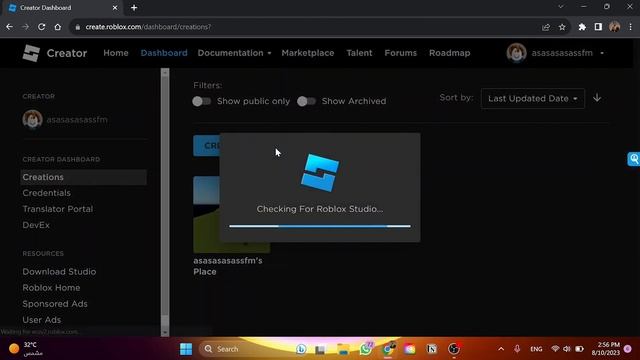The width and height of the screenshot is (640, 360).
Task: Open ENG language indicator in tray
Action: coord(536,349)
